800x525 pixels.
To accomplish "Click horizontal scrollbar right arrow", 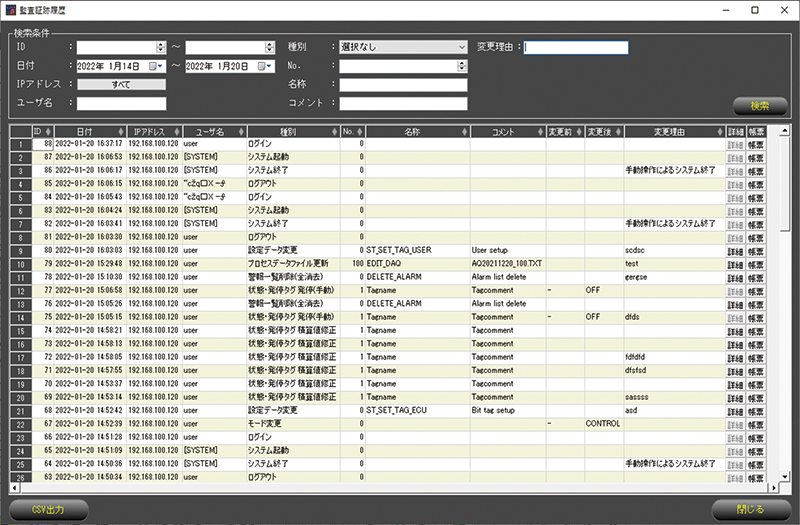I will pyautogui.click(x=774, y=488).
